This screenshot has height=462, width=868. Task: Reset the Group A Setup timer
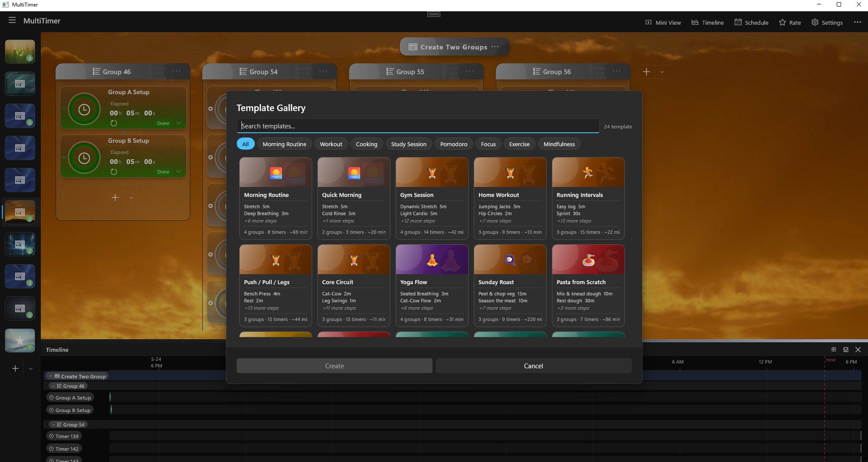click(114, 123)
